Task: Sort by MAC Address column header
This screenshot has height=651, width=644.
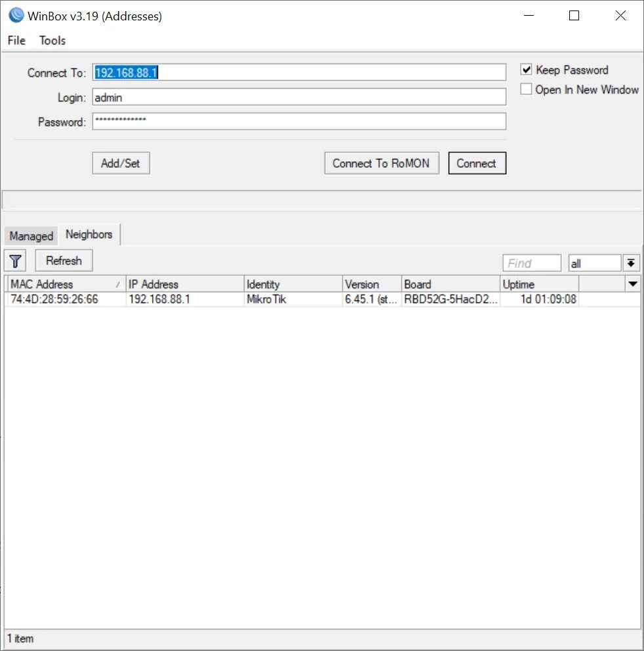Action: pos(66,284)
